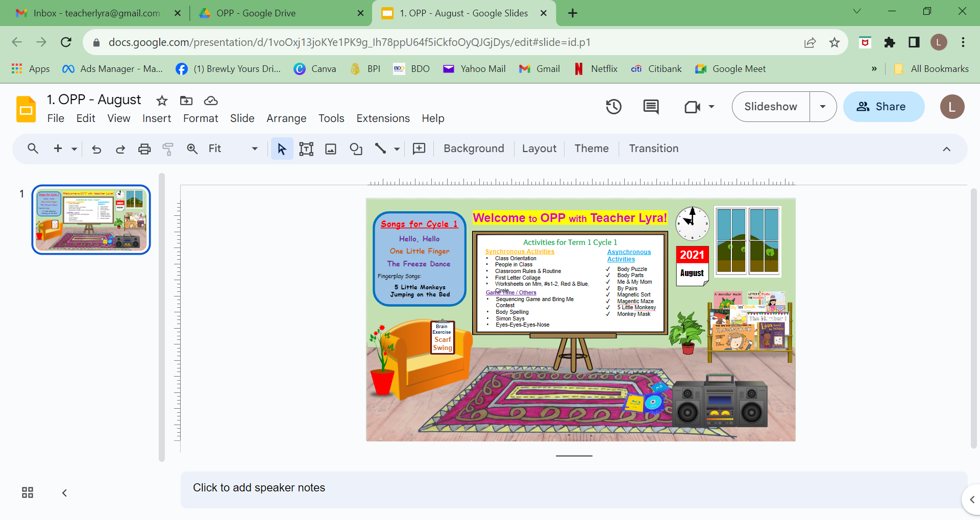Open a new browser tab
This screenshot has width=980, height=520.
point(573,13)
